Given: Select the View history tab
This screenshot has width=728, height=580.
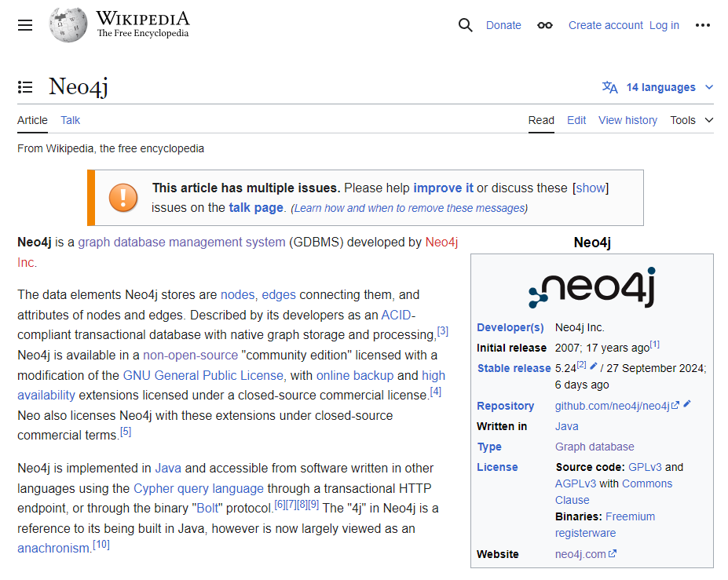Looking at the screenshot, I should click(x=627, y=120).
